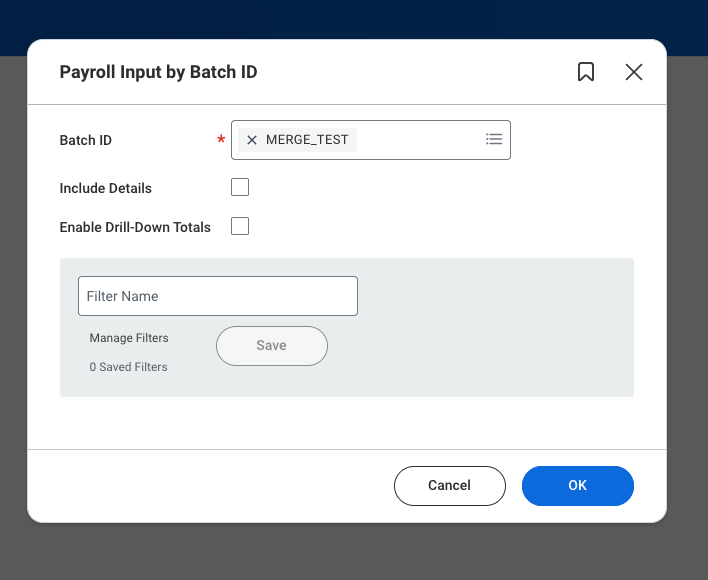Remove the MERGE_TEST batch ID chip
The image size is (708, 580).
click(x=252, y=140)
